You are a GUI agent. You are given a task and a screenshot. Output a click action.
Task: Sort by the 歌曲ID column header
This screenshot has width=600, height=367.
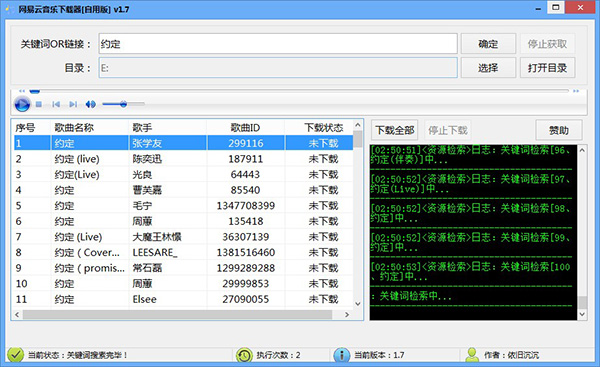[x=246, y=127]
